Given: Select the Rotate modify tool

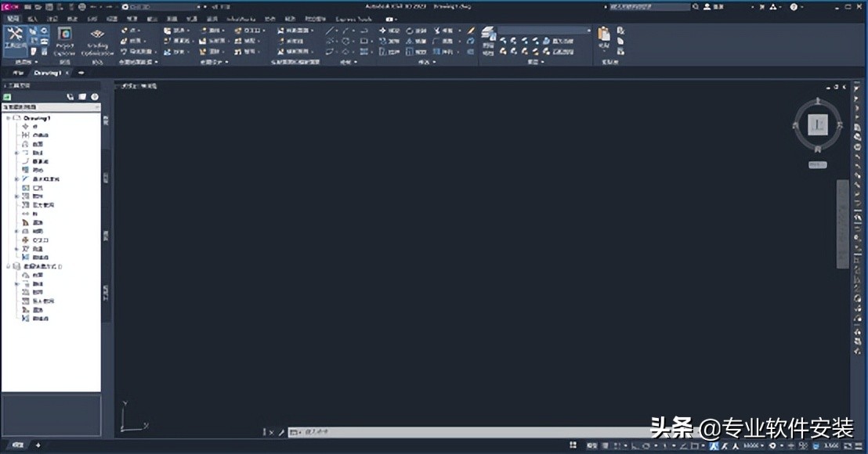Looking at the screenshot, I should 416,31.
